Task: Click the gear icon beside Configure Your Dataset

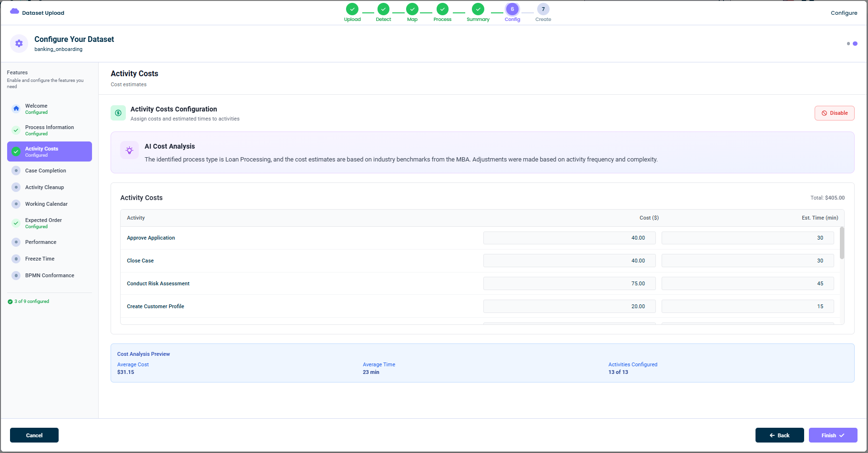Action: [19, 43]
